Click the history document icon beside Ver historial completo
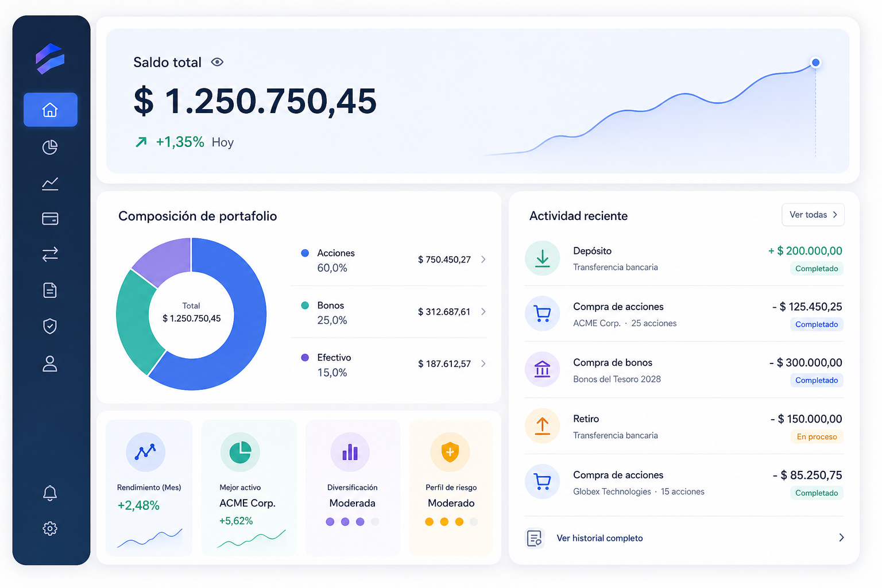 [x=535, y=538]
